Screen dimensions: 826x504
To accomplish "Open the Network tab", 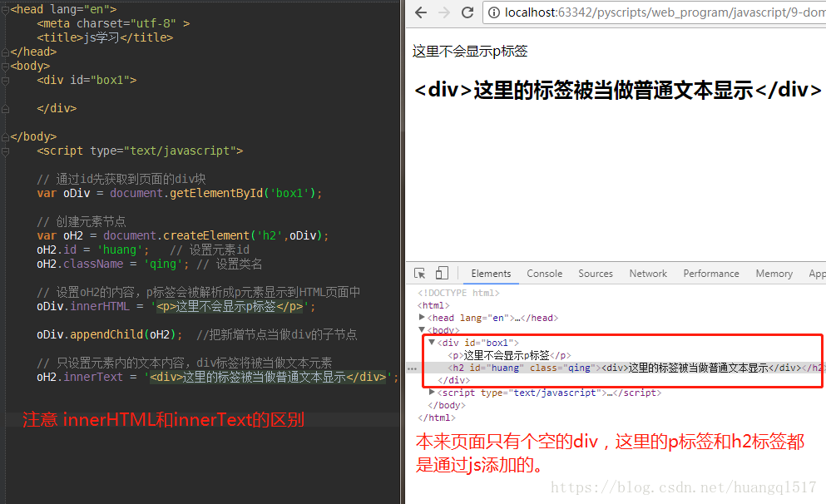I will pyautogui.click(x=648, y=274).
